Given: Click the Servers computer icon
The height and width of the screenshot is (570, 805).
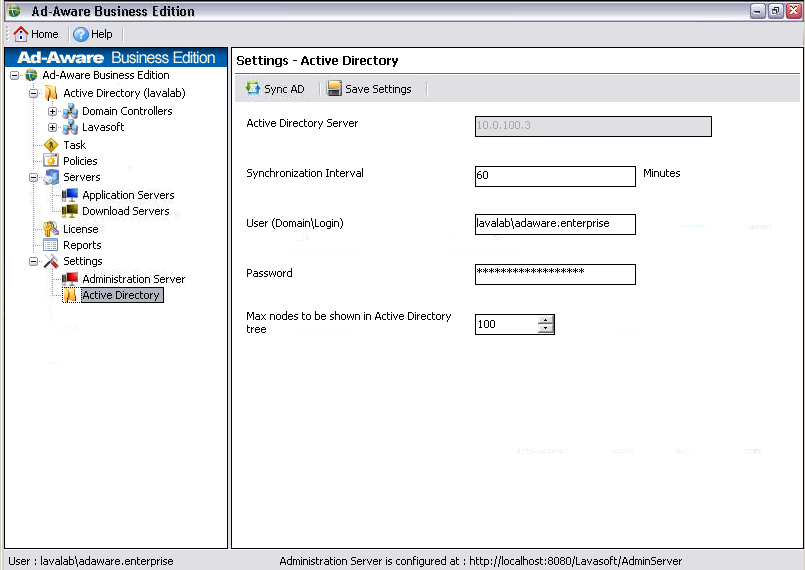Looking at the screenshot, I should 51,177.
